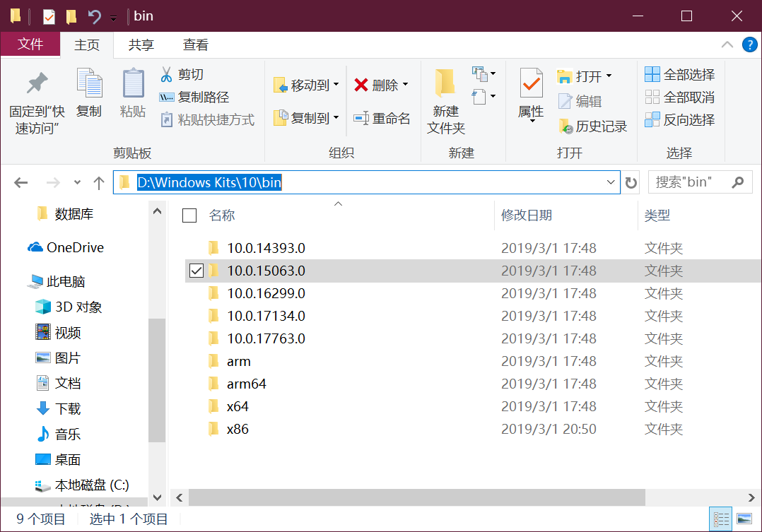
Task: Refresh the current folder
Action: click(x=631, y=183)
